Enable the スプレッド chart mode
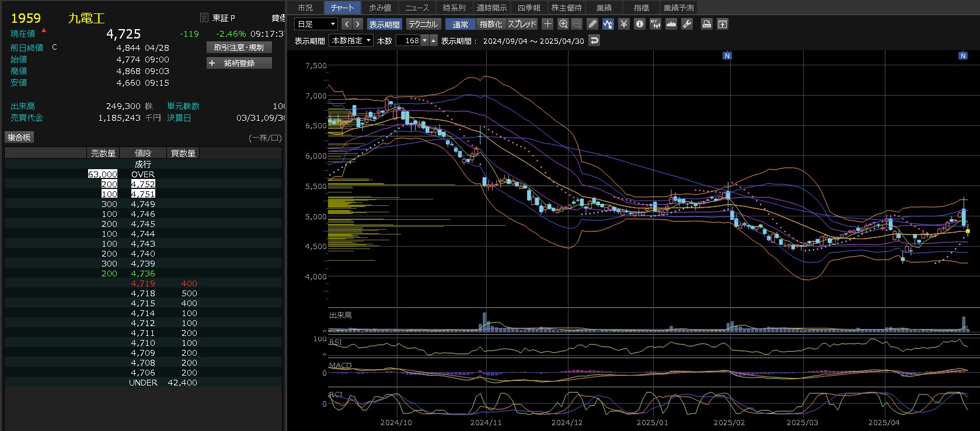 click(x=522, y=24)
